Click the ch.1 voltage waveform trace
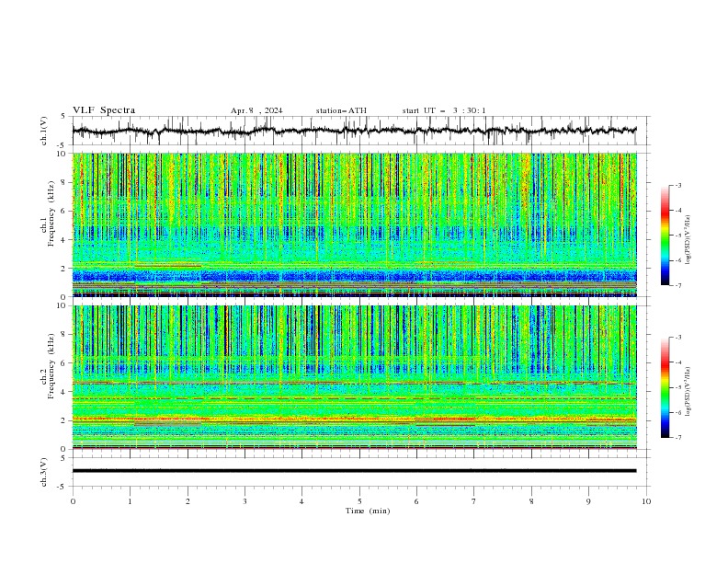This screenshot has width=728, height=563. point(354,131)
